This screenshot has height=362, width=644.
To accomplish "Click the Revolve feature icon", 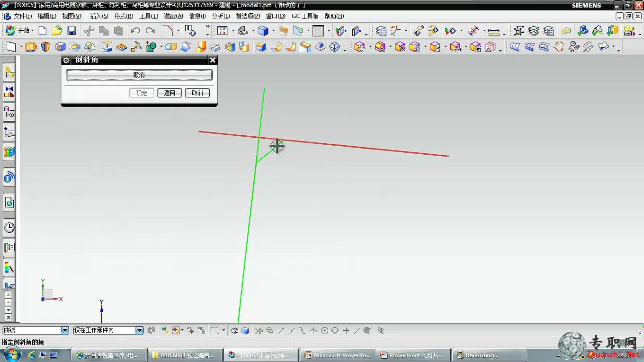I will pyautogui.click(x=45, y=47).
